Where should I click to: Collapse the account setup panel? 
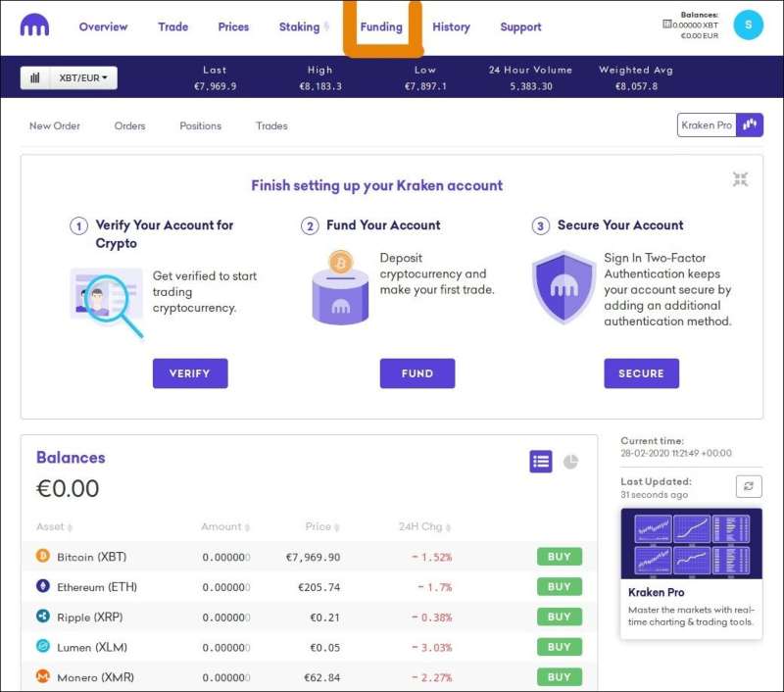(x=740, y=178)
